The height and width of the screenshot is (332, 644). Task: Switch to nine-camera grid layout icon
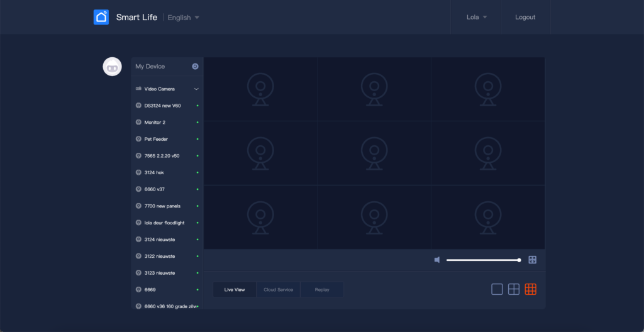(531, 289)
